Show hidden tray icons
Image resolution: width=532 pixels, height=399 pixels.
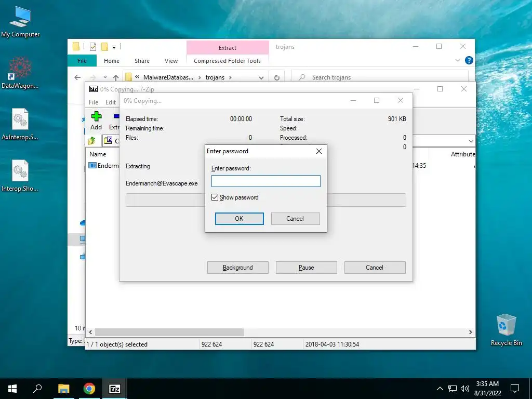[x=440, y=389]
